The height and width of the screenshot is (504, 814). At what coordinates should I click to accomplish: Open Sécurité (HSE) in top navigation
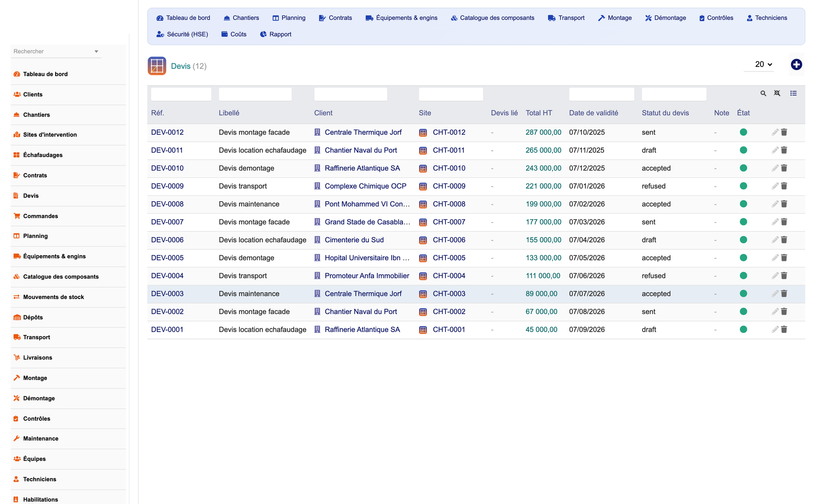(182, 34)
